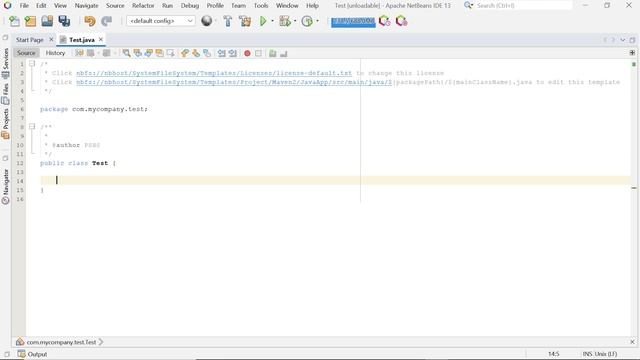This screenshot has height=360, width=640.
Task: Collapse the license comment fold on line 1
Action: tap(32, 64)
